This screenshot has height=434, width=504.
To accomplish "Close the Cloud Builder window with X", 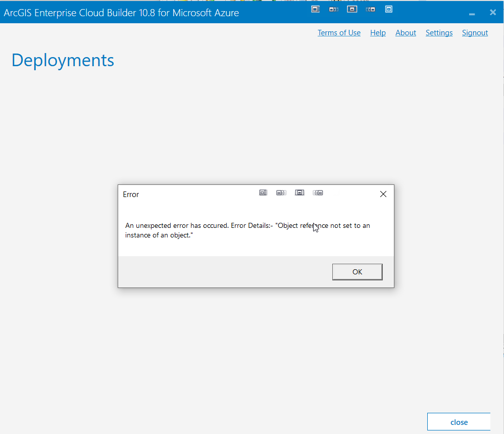I will (493, 12).
